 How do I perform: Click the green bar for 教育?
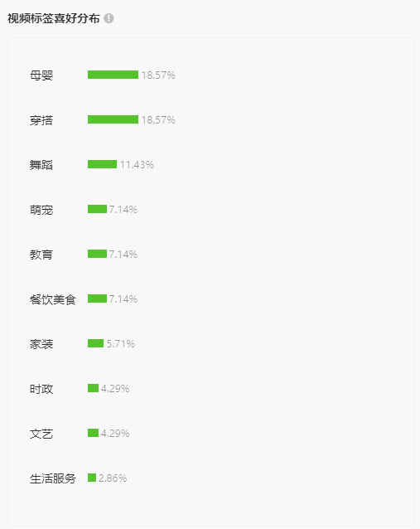[97, 254]
